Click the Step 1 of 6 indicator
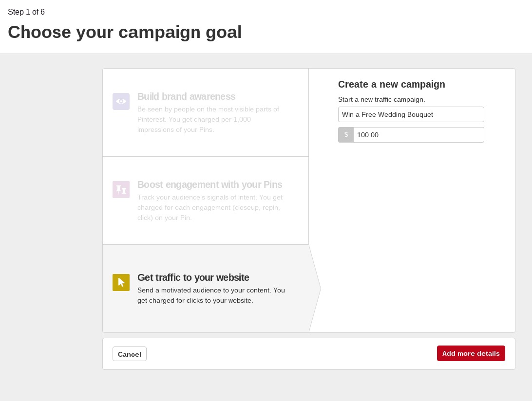The image size is (532, 401). pos(26,12)
